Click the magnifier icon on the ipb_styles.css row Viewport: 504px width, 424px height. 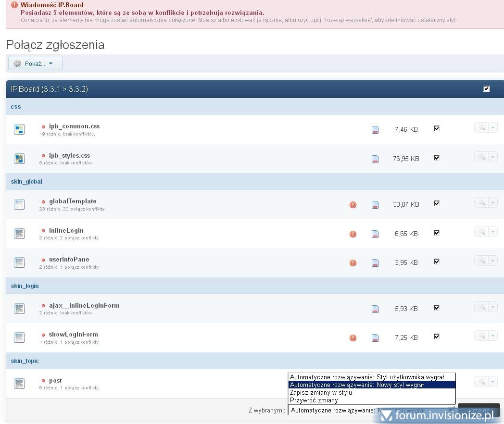[x=480, y=157]
